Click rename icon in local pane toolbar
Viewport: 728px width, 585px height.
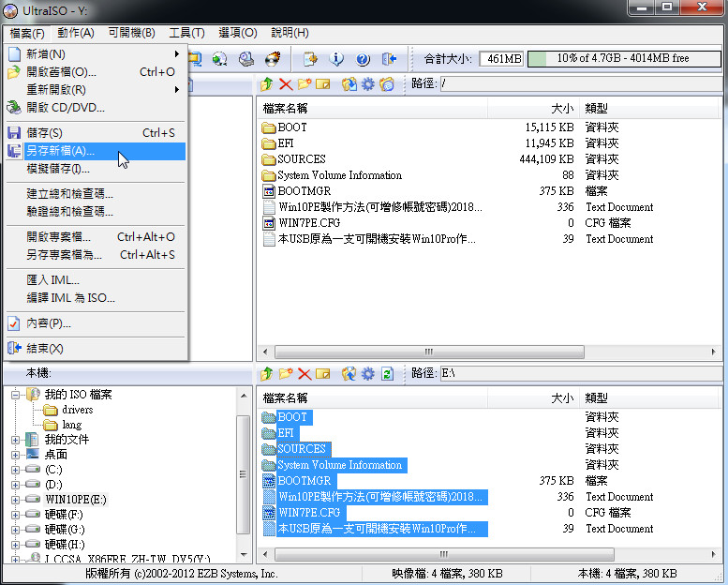[x=322, y=373]
